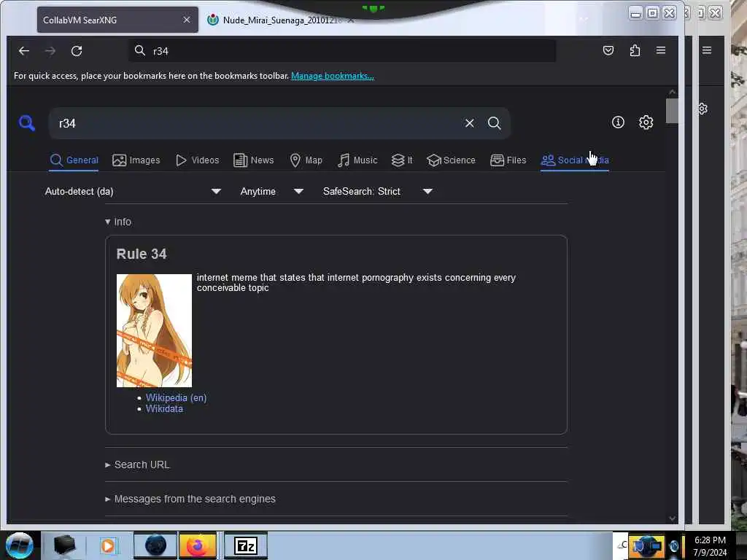Open the hamburger menu in background window
Viewport: 747px width, 560px height.
[707, 50]
